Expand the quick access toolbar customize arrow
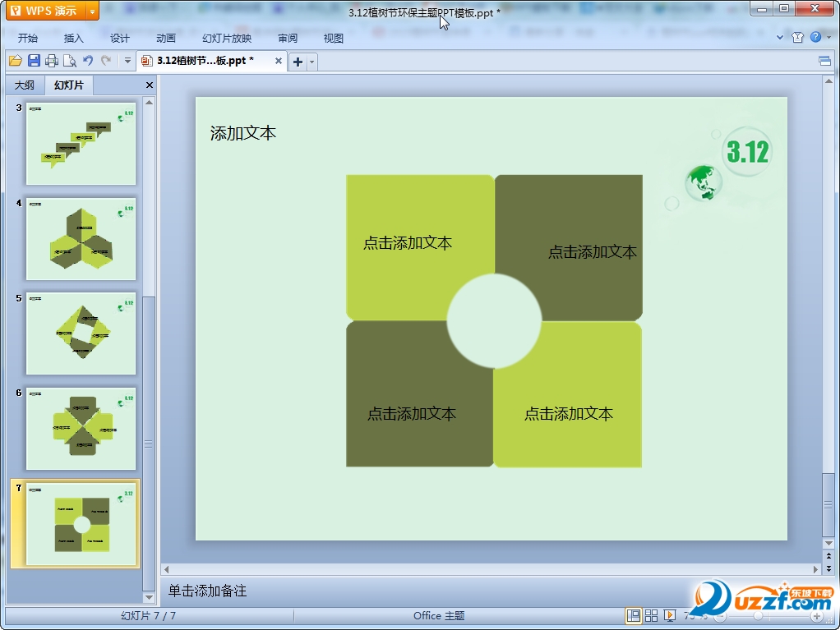This screenshot has height=630, width=840. tap(127, 61)
